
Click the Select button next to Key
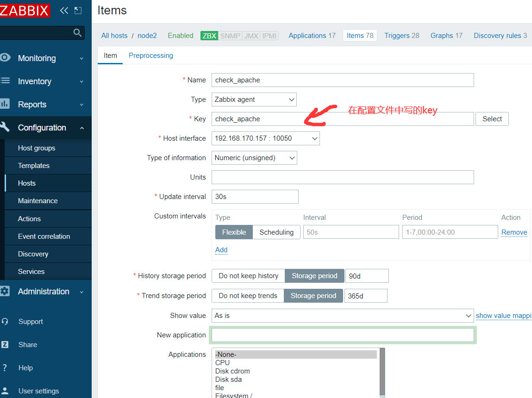point(492,119)
